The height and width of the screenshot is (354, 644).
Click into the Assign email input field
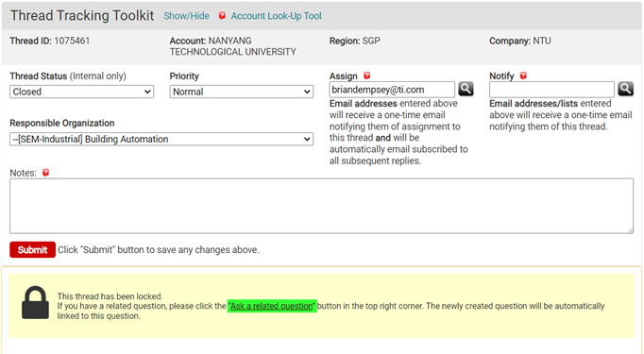392,90
